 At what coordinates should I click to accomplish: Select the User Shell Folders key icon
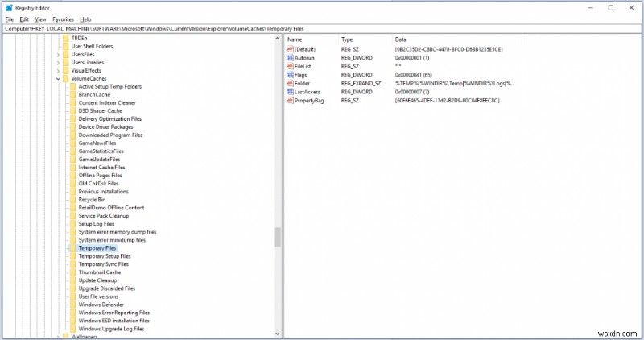66,46
